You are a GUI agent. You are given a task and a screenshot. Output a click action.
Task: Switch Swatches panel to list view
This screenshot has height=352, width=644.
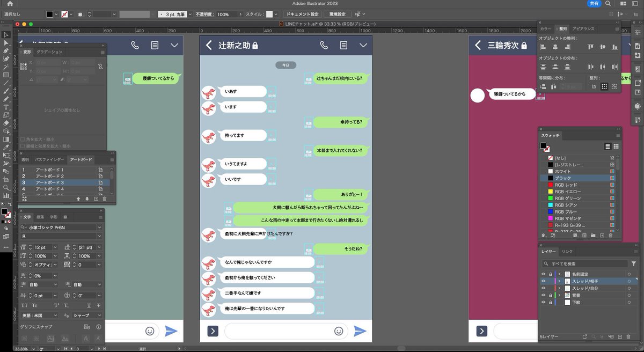[x=608, y=146]
